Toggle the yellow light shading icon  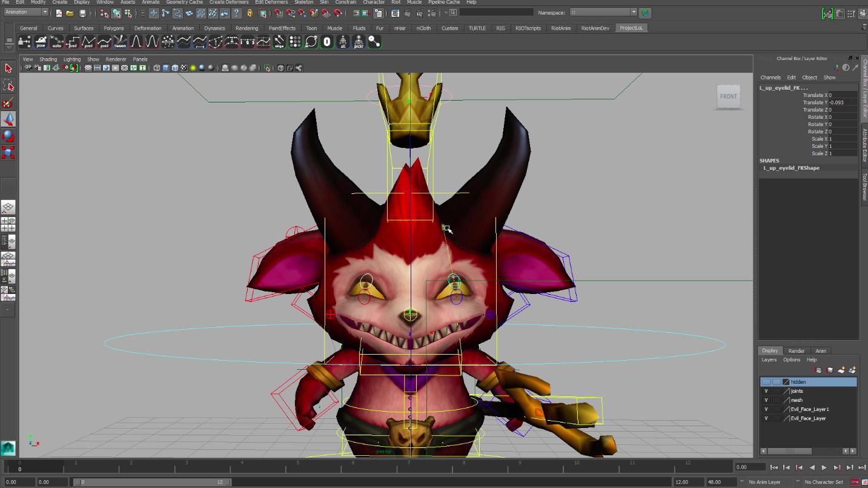193,68
